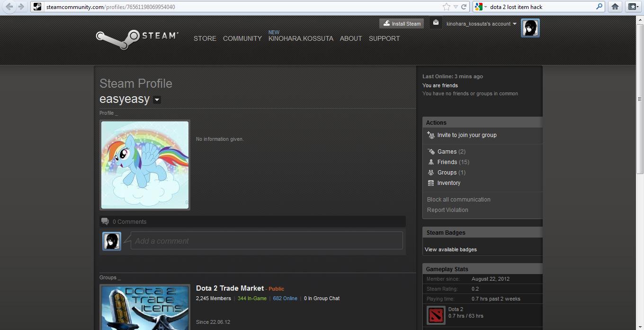Screen dimensions: 644x330
Task: Go forward with the browser forward arrow
Action: tap(21, 7)
